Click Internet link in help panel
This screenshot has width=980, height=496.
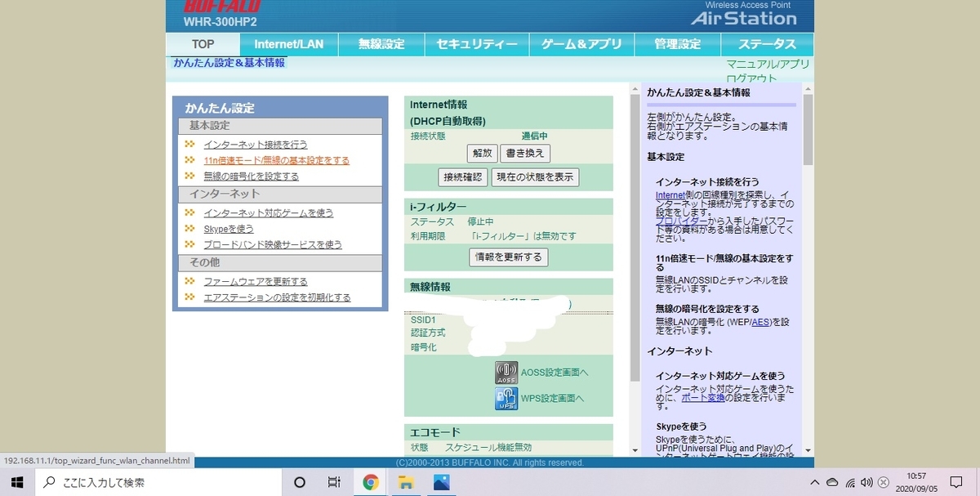pyautogui.click(x=672, y=196)
